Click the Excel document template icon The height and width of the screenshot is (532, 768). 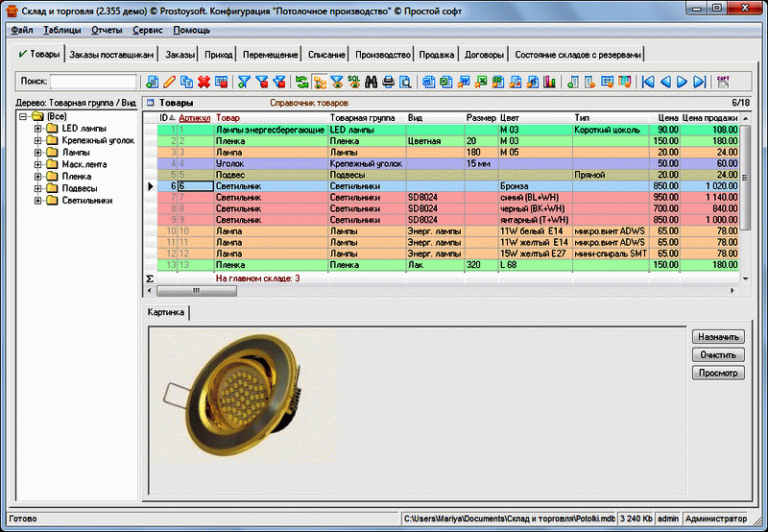pos(445,82)
